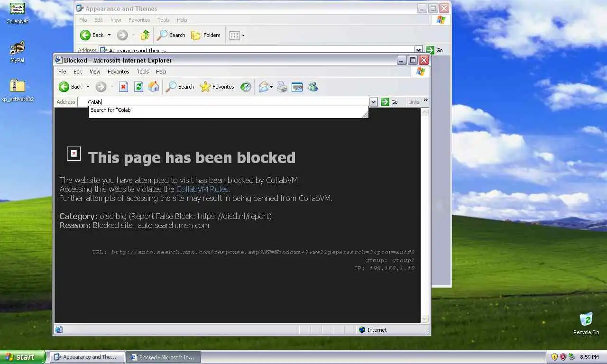Go up one level in Appearance and Themes

[145, 35]
